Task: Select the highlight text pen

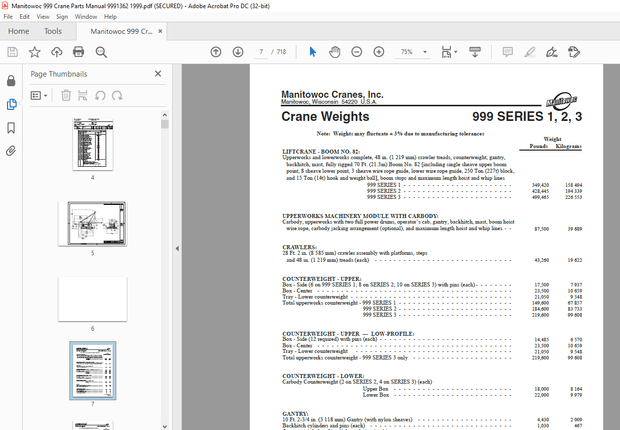Action: (x=530, y=52)
